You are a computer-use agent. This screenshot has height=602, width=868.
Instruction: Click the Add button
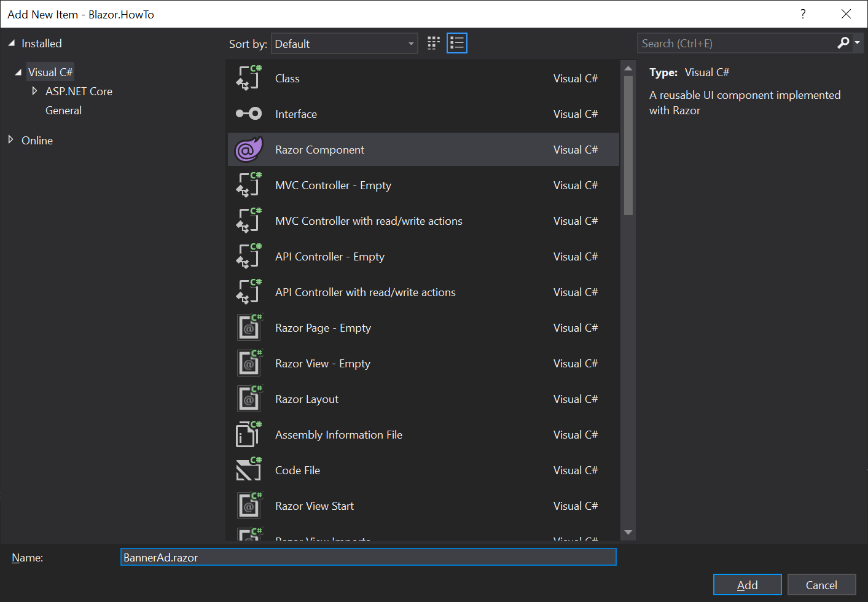coord(747,584)
